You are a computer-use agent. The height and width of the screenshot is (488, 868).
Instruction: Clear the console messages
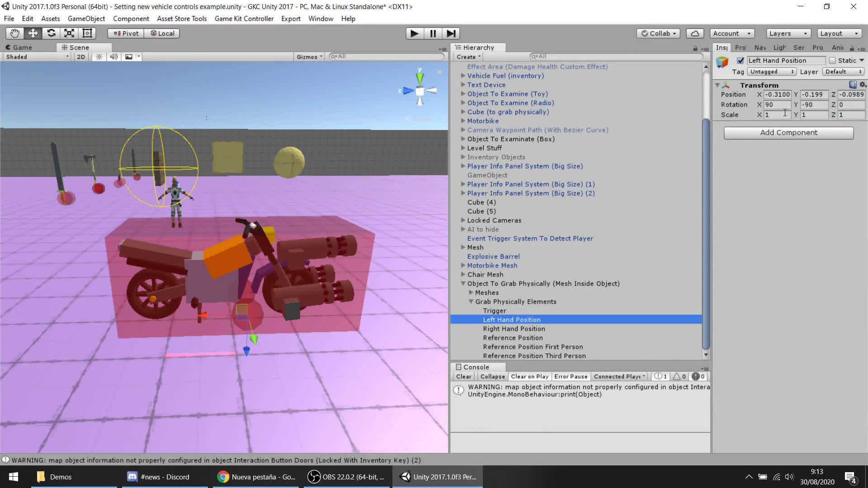pos(464,376)
